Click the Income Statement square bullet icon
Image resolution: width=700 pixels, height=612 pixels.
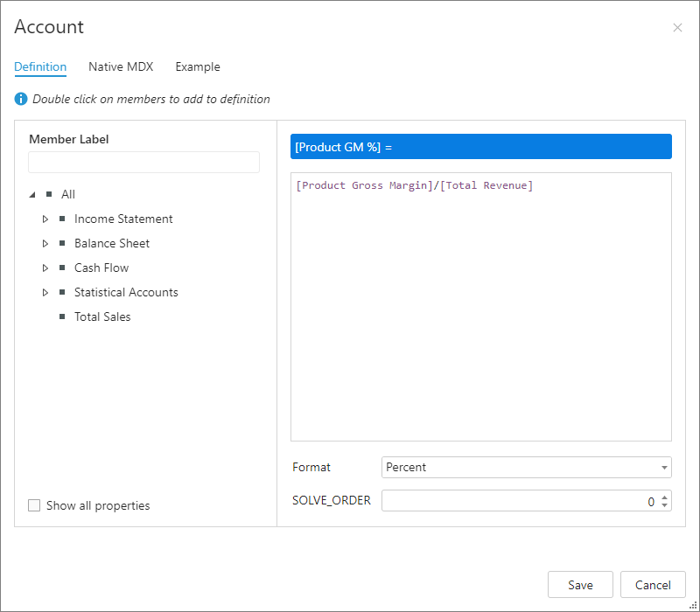pyautogui.click(x=62, y=219)
